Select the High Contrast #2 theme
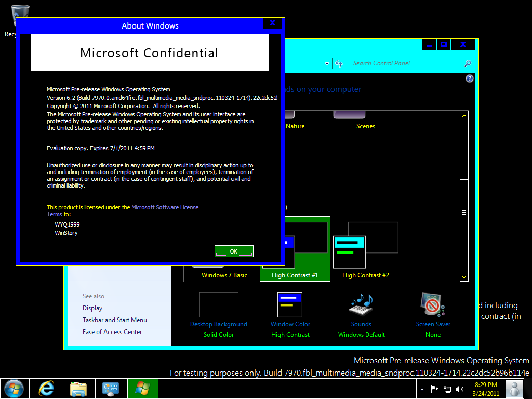 pyautogui.click(x=365, y=252)
